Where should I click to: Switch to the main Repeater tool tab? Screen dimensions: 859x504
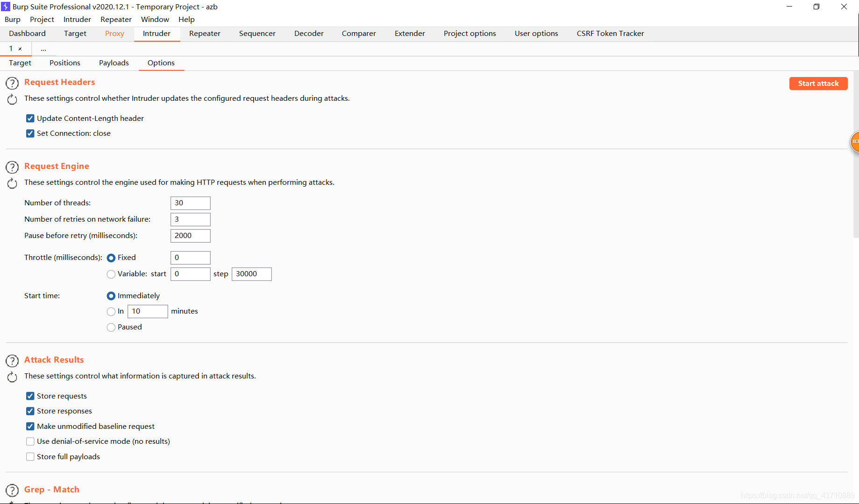(205, 34)
